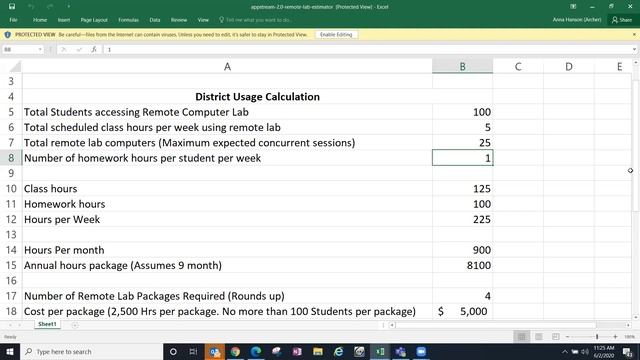Open Task View on the taskbar
Image resolution: width=640 pixels, height=360 pixels.
pos(193,351)
